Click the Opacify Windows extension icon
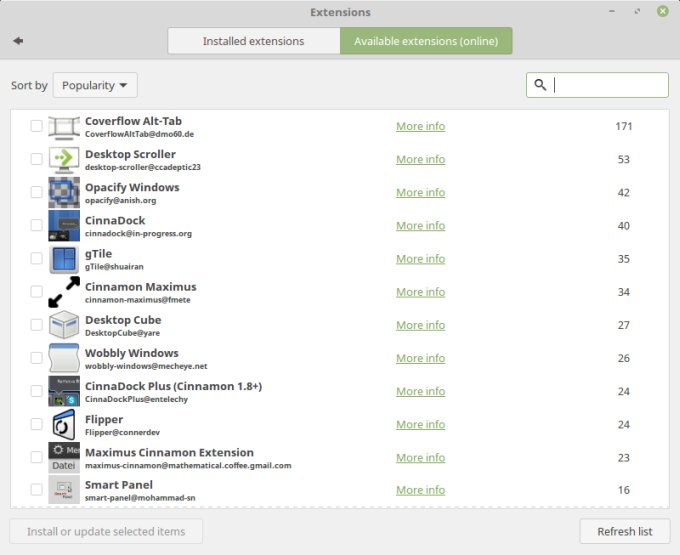The width and height of the screenshot is (680, 555). (x=64, y=193)
